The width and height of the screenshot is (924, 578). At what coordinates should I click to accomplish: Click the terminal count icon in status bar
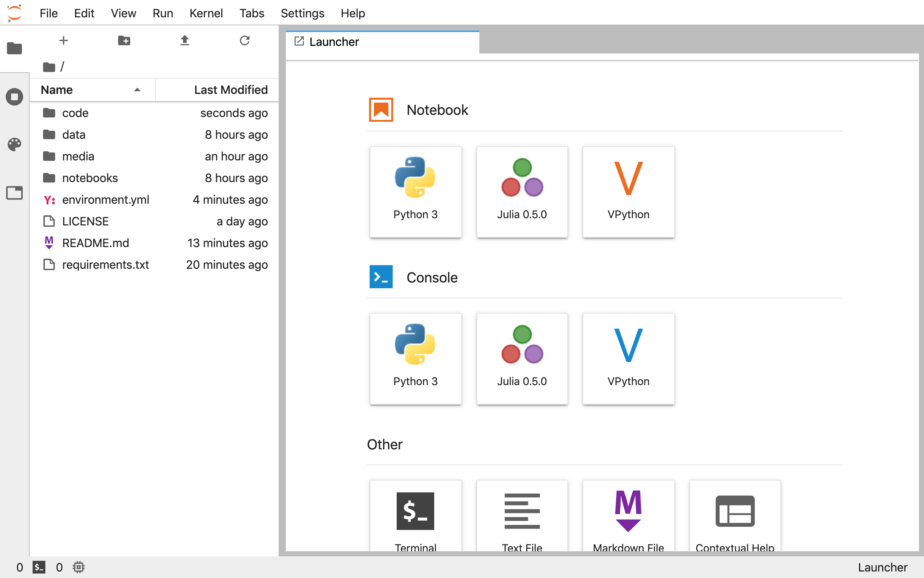[x=39, y=567]
